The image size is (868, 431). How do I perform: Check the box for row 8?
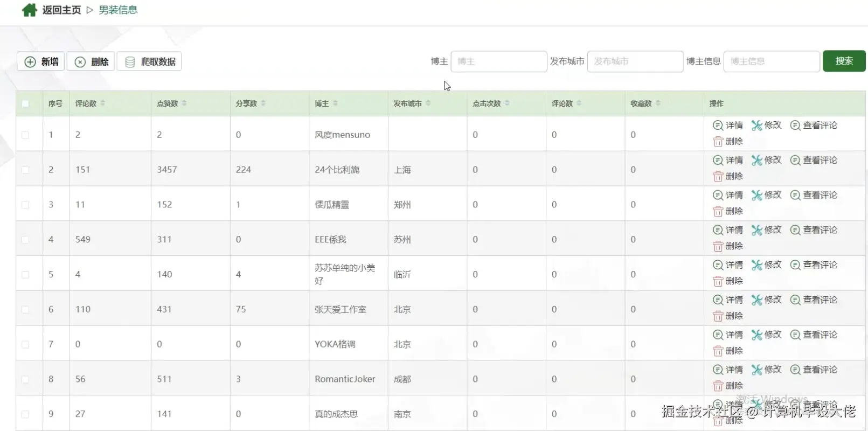coord(25,379)
